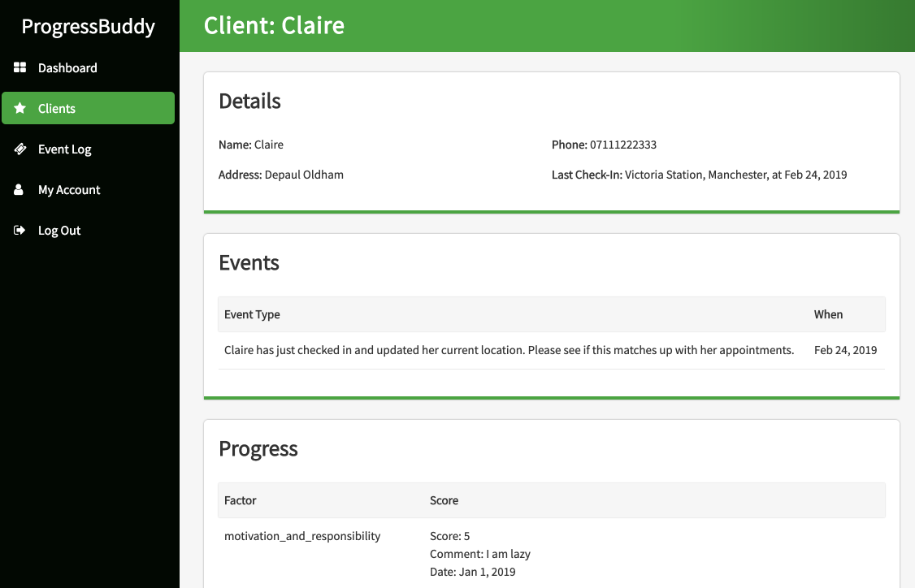
Task: Click the Factor column header
Action: 241,500
